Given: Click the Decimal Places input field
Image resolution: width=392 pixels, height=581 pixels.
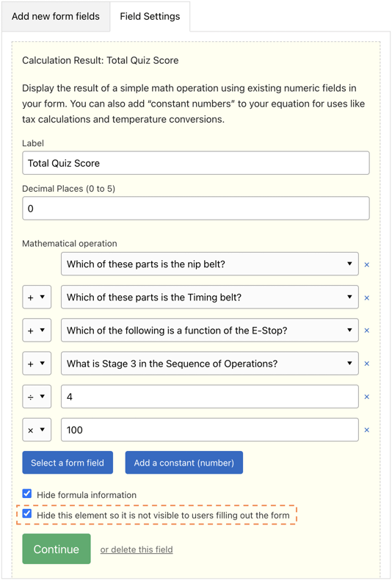Looking at the screenshot, I should point(196,209).
